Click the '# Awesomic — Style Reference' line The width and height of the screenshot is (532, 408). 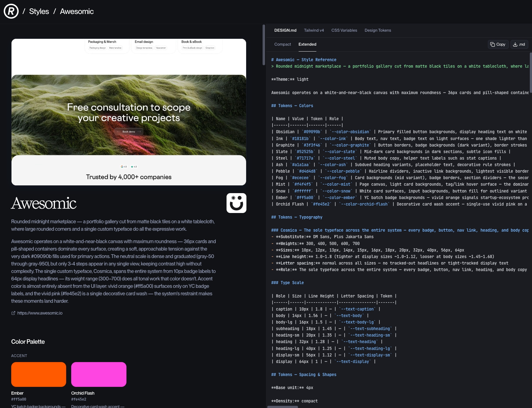(x=304, y=60)
